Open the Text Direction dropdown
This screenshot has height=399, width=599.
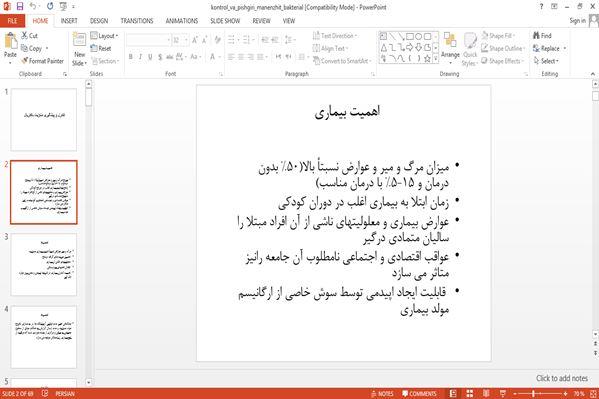335,36
